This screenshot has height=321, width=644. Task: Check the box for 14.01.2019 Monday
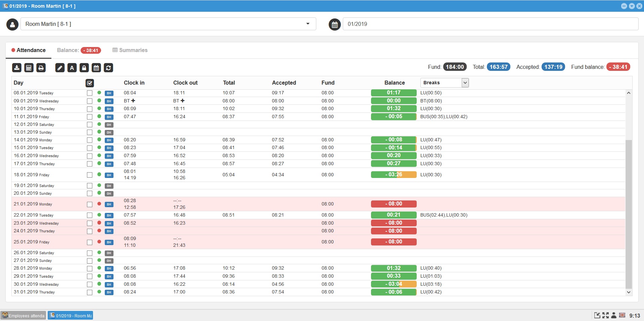pyautogui.click(x=90, y=140)
